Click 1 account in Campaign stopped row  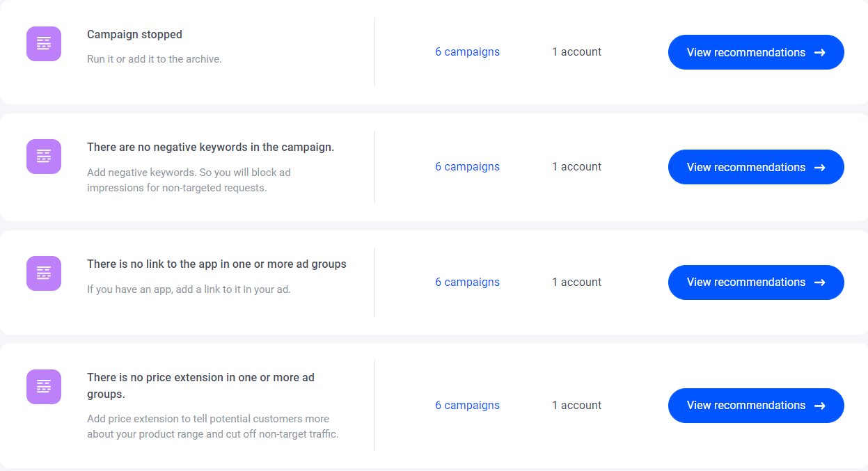coord(576,52)
